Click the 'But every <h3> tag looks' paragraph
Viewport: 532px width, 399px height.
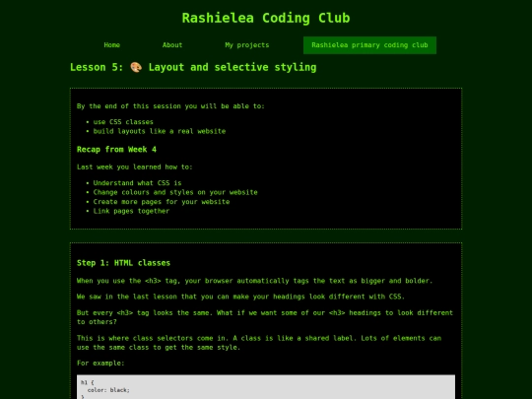(265, 317)
